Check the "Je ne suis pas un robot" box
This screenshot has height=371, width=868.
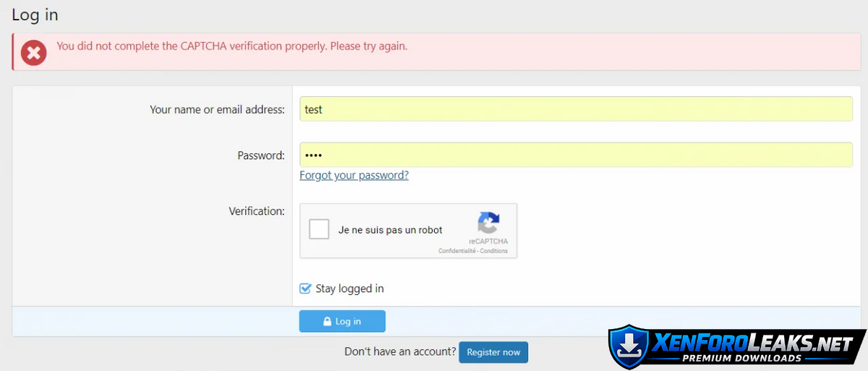tap(319, 230)
